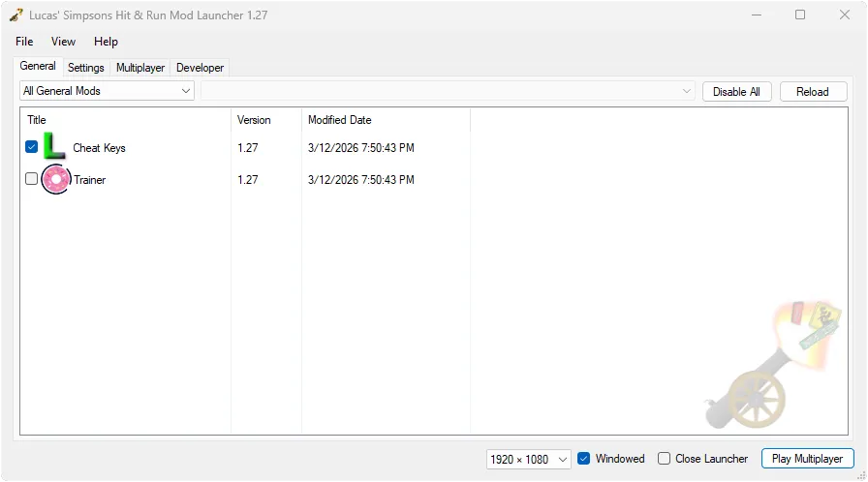Enable the Close Launcher checkbox
The image size is (868, 482).
pos(664,459)
